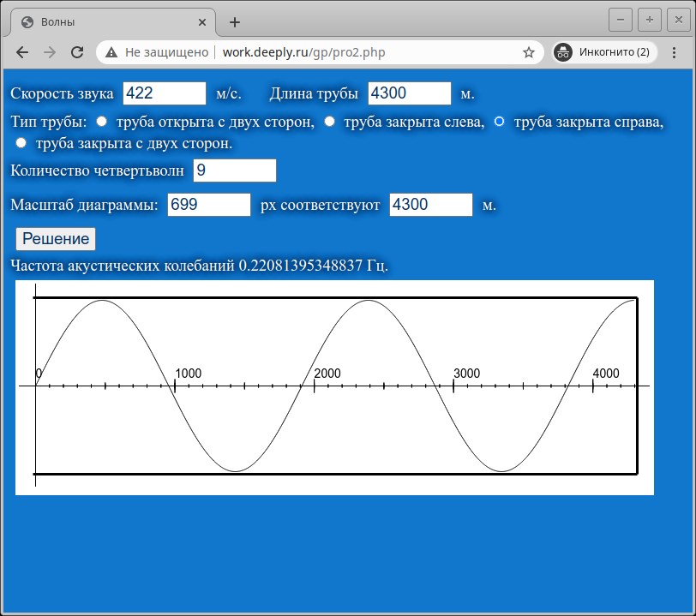Viewport: 696px width, 616px height.
Task: Select 'труба закрыта с двух сторон' radio
Action: coord(21,143)
